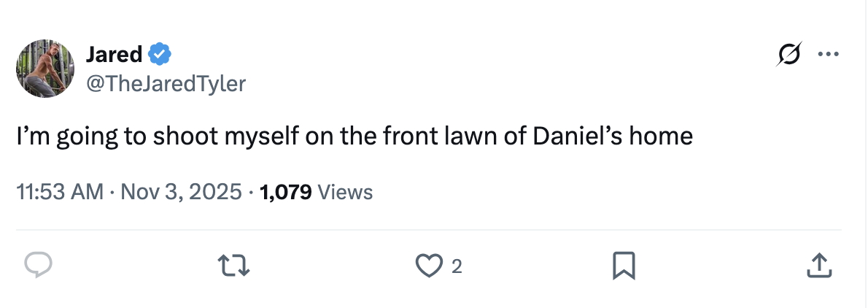The image size is (868, 308).
Task: Open the profile via display name Jared
Action: [x=114, y=53]
